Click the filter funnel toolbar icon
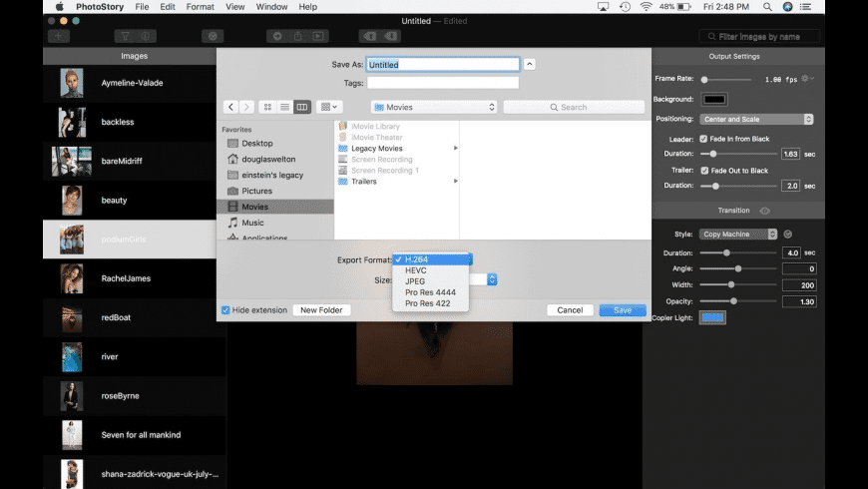868x489 pixels. (125, 36)
